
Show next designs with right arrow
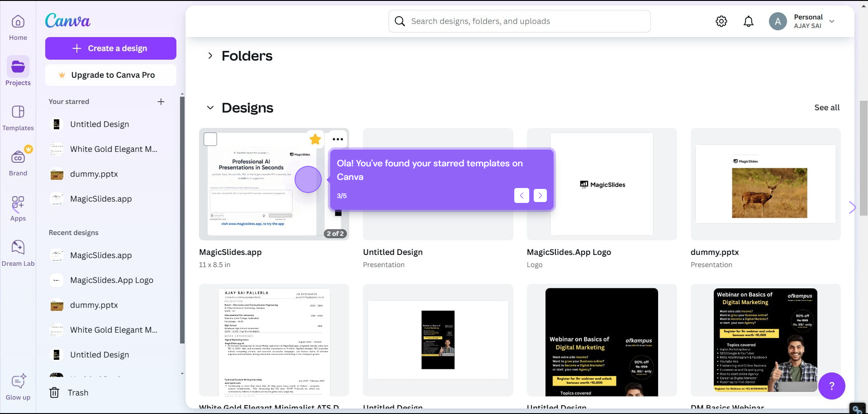coord(852,207)
